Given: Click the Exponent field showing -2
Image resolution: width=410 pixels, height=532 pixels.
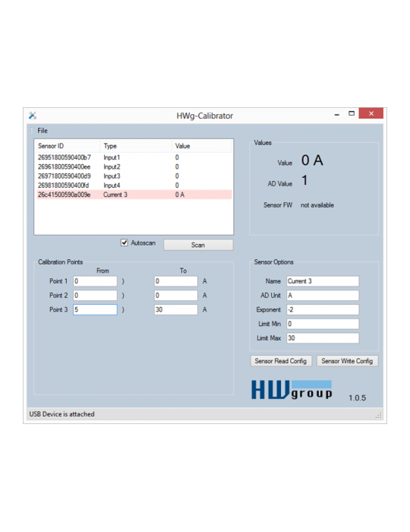Looking at the screenshot, I should click(x=323, y=309).
